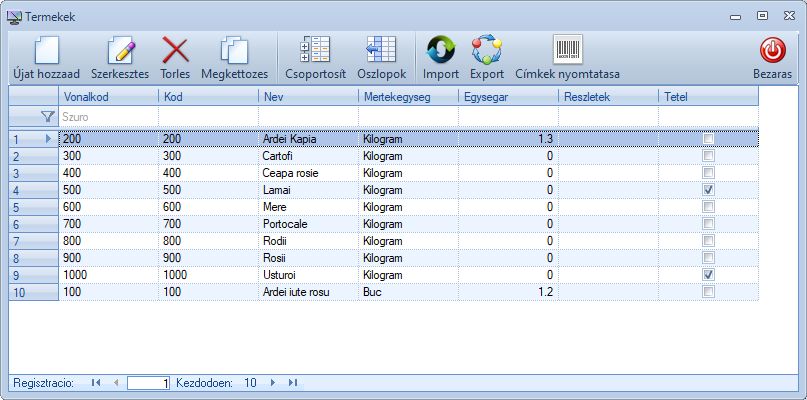Sort by the Mertekegyseg column header
This screenshot has height=400, width=807.
[x=408, y=97]
